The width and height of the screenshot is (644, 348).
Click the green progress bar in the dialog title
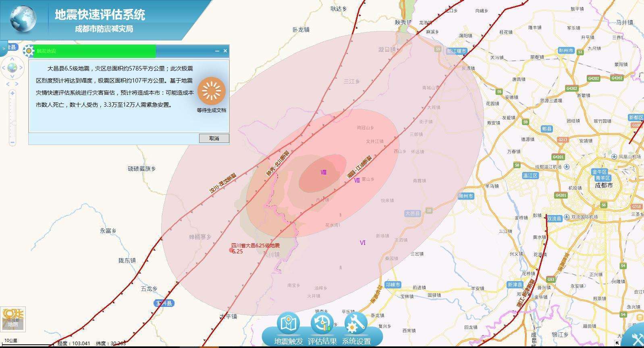[96, 51]
